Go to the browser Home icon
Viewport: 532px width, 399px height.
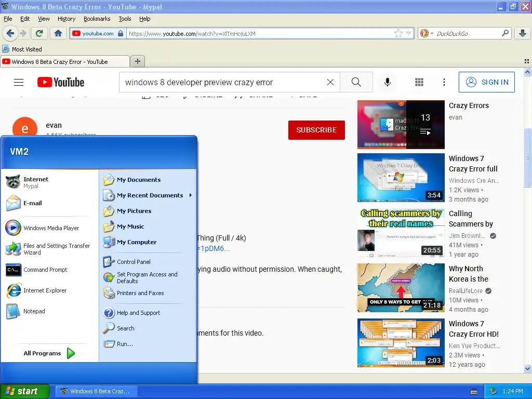coord(58,33)
